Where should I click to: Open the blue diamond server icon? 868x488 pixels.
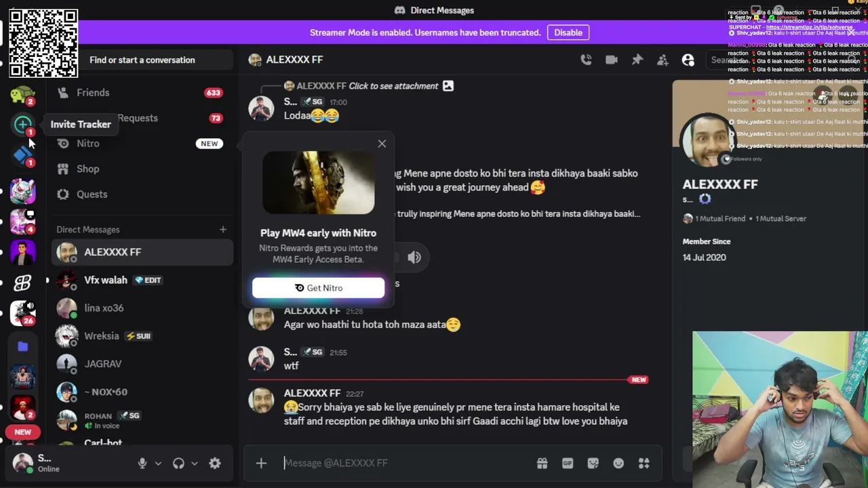click(x=22, y=155)
